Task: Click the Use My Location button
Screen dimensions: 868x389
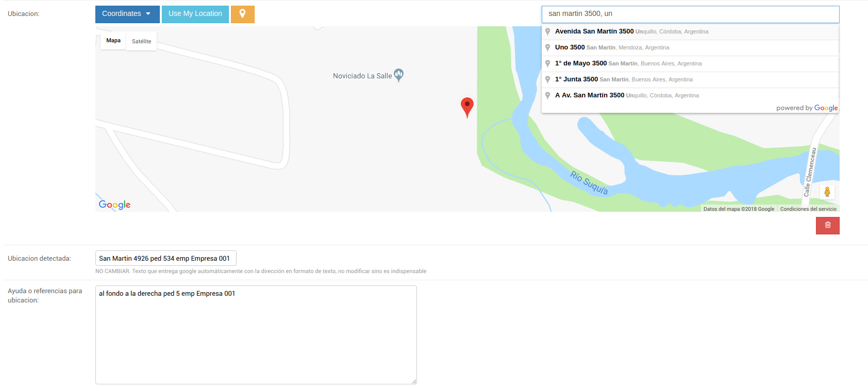Action: (x=195, y=14)
